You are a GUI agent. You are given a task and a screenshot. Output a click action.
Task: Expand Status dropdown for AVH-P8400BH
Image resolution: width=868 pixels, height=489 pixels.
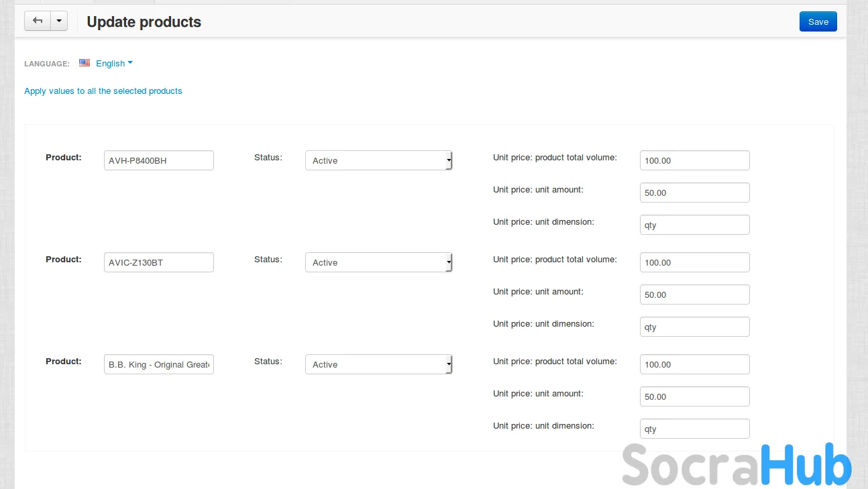pyautogui.click(x=378, y=160)
